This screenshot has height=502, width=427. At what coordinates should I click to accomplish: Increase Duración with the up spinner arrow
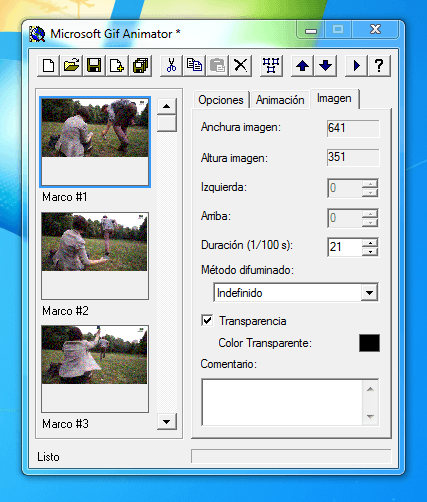[x=370, y=243]
